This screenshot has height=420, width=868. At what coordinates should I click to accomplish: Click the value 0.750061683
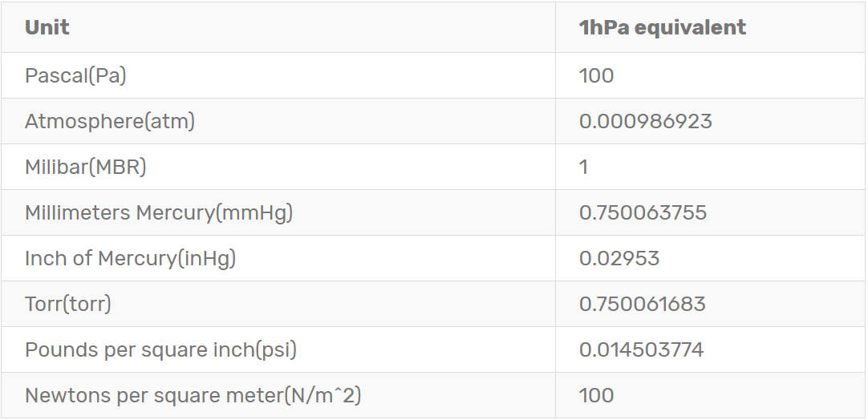[642, 305]
